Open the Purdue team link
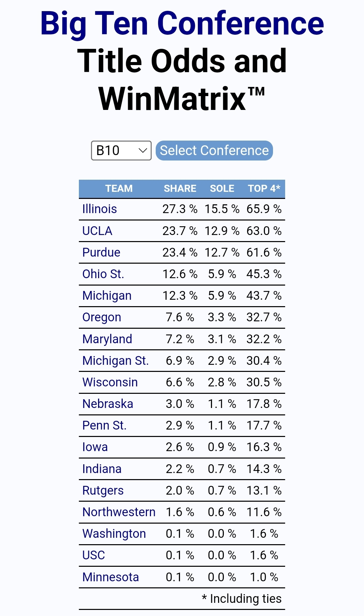The height and width of the screenshot is (616, 364). pyautogui.click(x=101, y=253)
